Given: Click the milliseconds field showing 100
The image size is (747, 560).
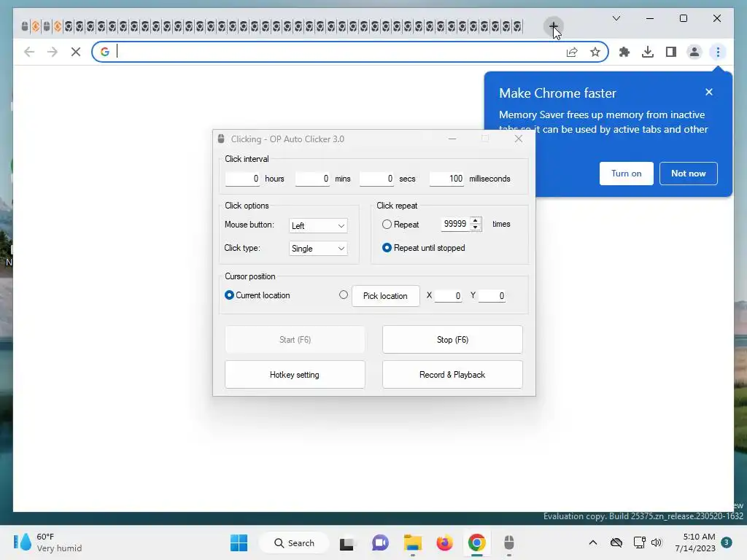Looking at the screenshot, I should click(447, 179).
